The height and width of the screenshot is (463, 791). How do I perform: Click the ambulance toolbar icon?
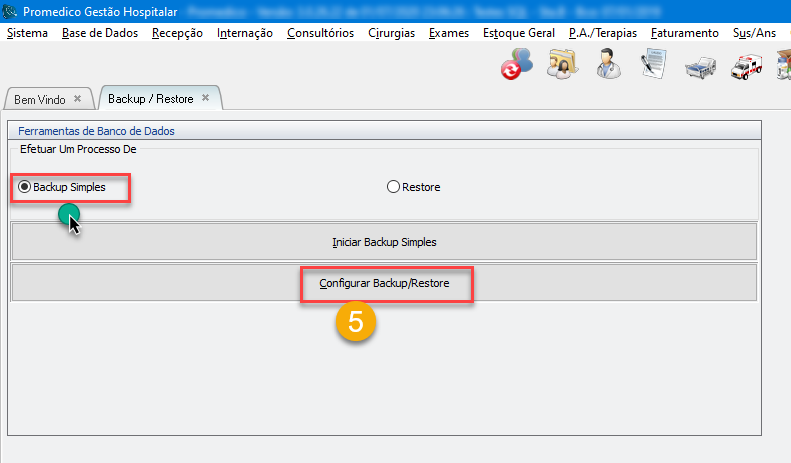747,67
